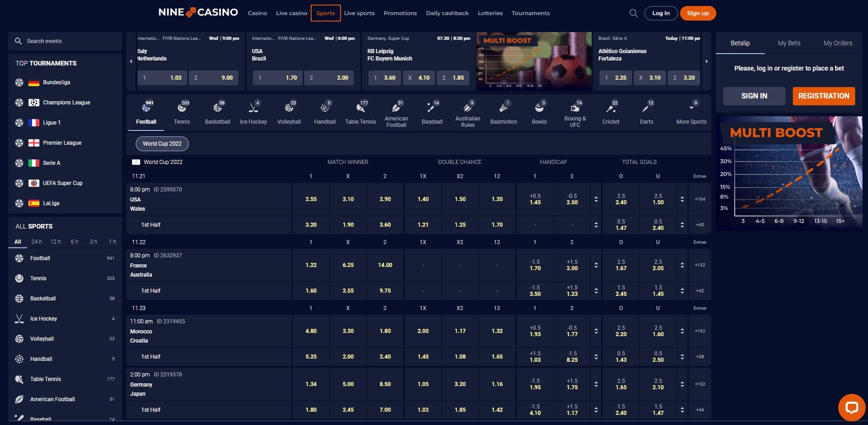Select Football sport icon tab

coord(146,113)
